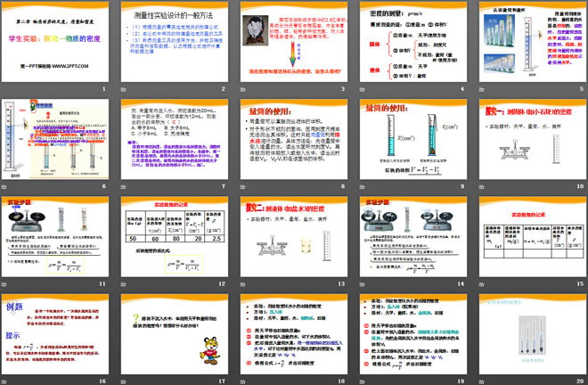
Task: Select slide 3 with the stone photo
Action: 294,42
